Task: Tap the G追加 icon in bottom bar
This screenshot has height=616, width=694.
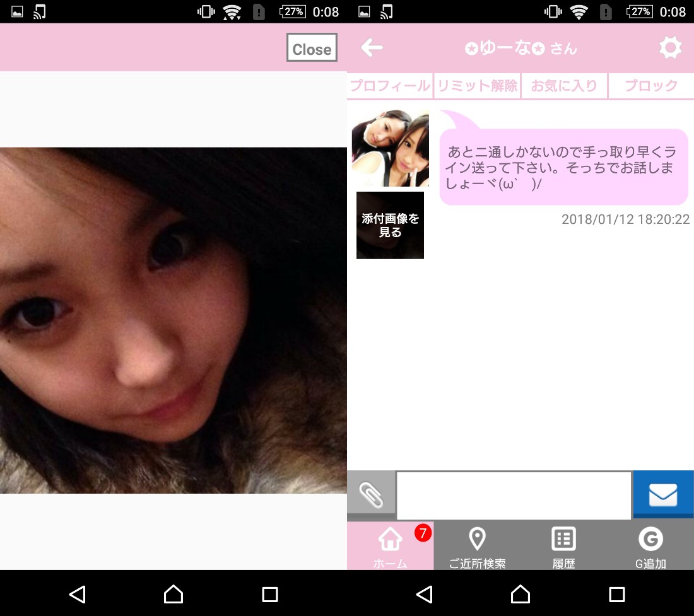Action: (650, 546)
